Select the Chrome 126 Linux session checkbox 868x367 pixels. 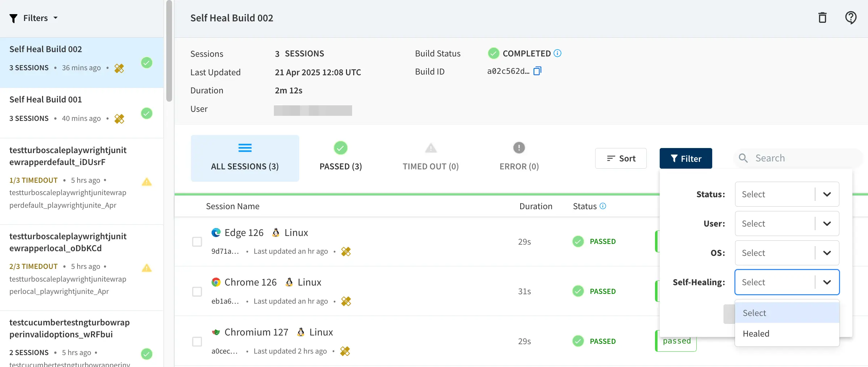click(197, 292)
